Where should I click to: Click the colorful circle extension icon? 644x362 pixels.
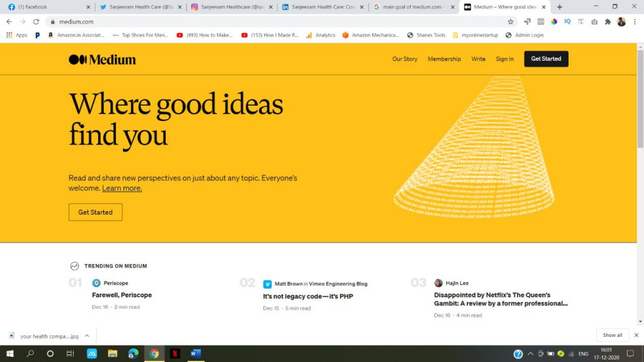pyautogui.click(x=554, y=22)
